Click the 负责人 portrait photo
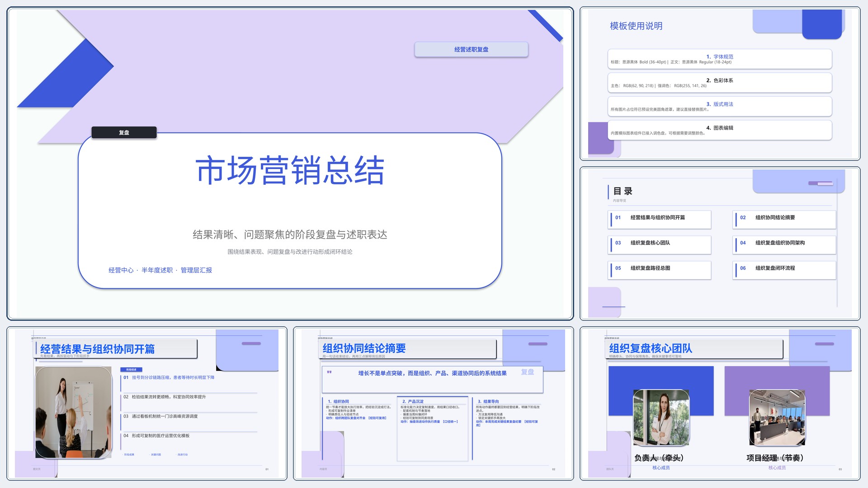868x488 pixels. point(661,418)
